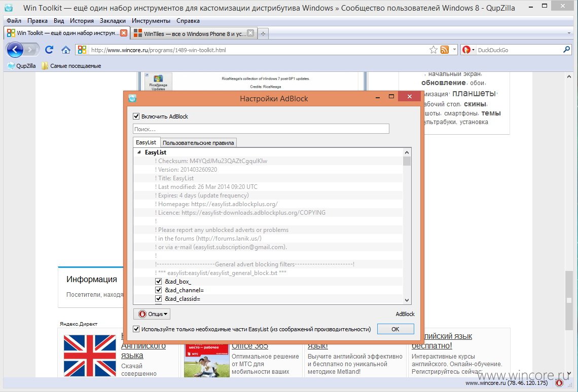Screen dimensions: 578x392
Task: Toggle the Включить AdBlock checkbox
Action: [136, 116]
